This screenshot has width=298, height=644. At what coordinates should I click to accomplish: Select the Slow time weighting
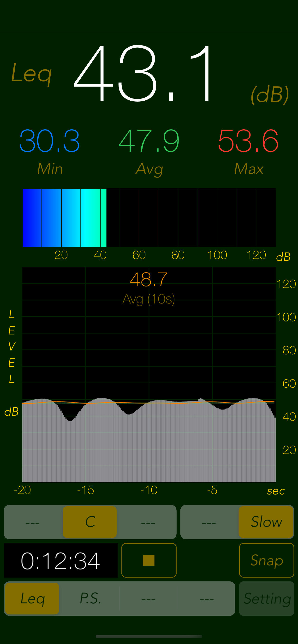[266, 522]
